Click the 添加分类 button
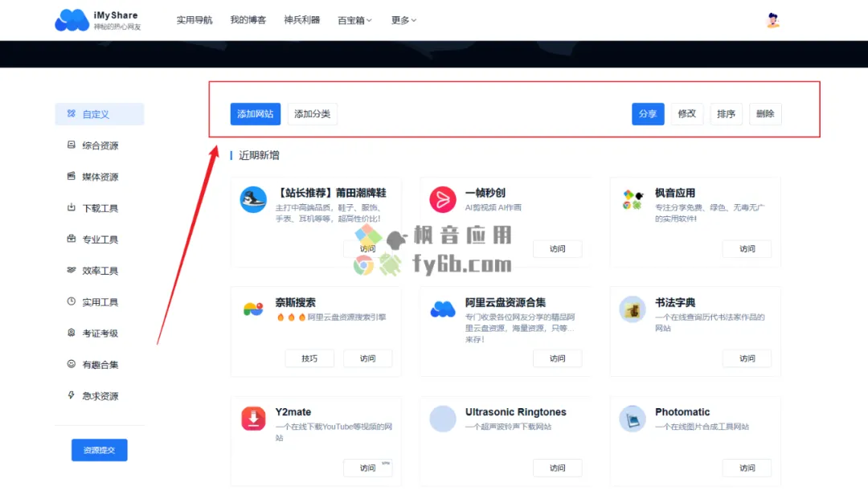 click(x=312, y=114)
